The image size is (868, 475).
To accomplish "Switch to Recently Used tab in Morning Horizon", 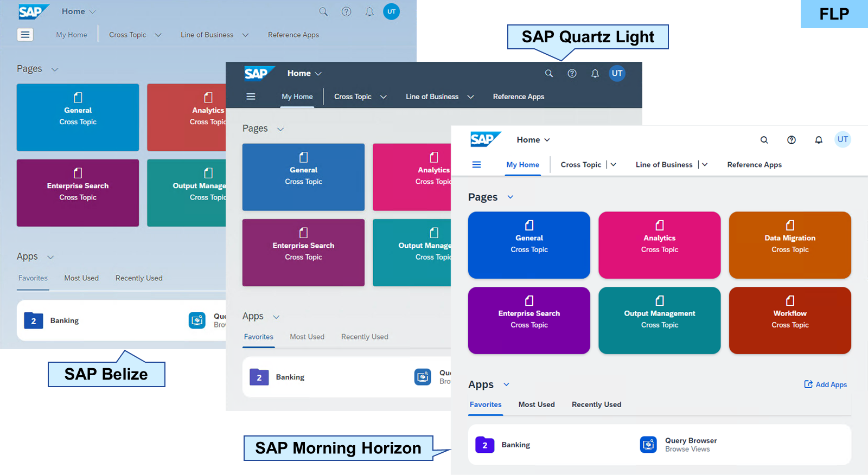I will point(596,405).
